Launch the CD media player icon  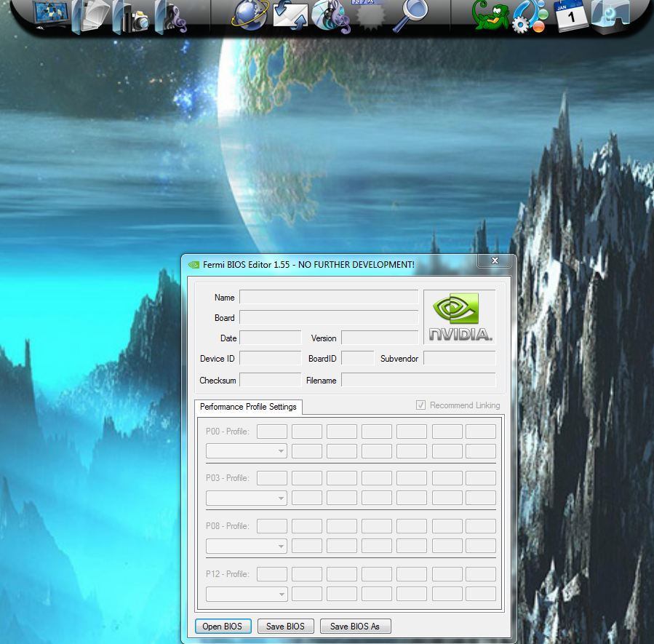(x=331, y=17)
